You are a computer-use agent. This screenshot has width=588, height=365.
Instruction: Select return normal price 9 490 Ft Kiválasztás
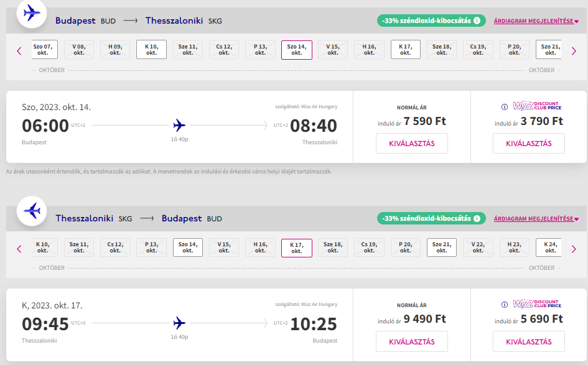[x=411, y=341]
